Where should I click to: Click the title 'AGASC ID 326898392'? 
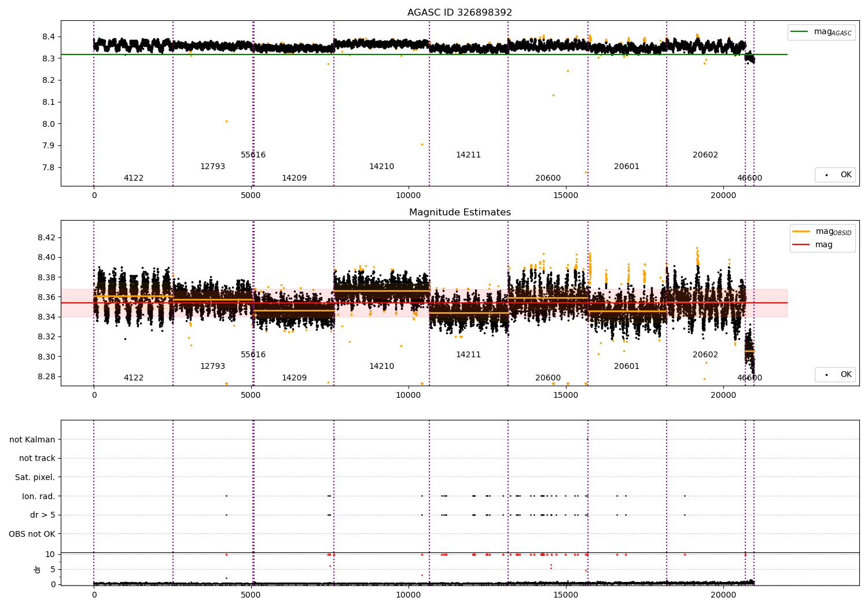tap(459, 13)
